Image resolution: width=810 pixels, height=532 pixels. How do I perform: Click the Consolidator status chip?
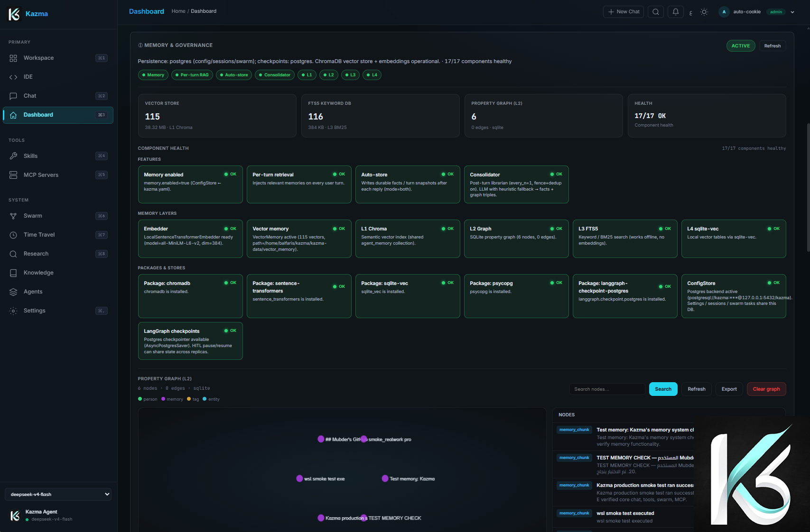(275, 75)
